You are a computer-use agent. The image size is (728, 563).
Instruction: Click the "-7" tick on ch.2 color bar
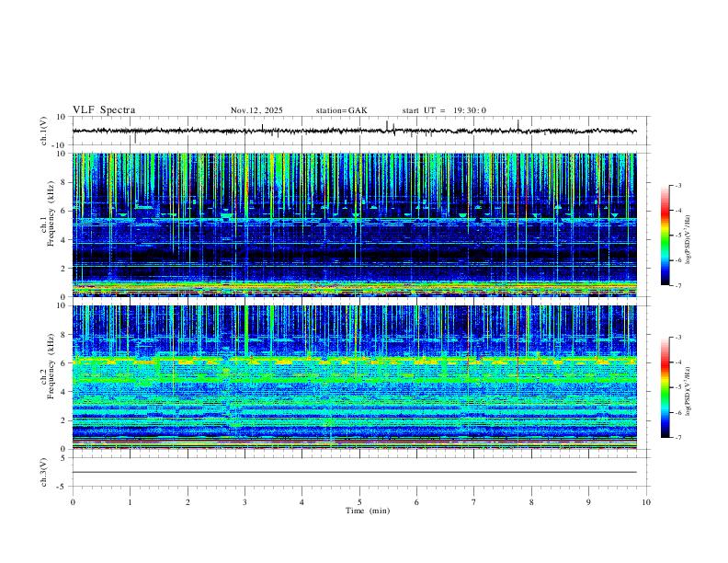coord(677,438)
